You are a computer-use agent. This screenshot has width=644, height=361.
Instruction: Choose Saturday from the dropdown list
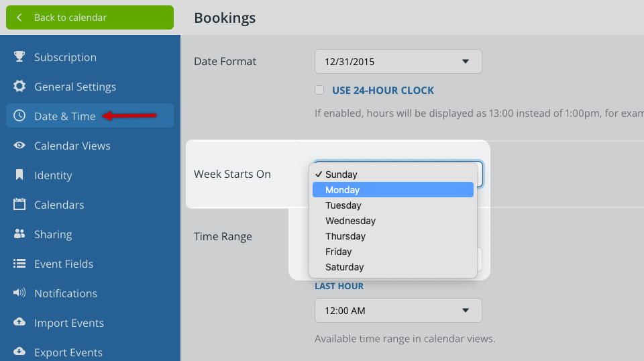pyautogui.click(x=392, y=267)
